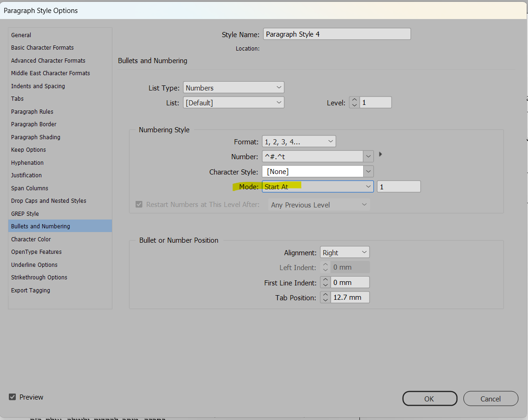Open Hyphenation category
Image resolution: width=528 pixels, height=420 pixels.
point(27,162)
